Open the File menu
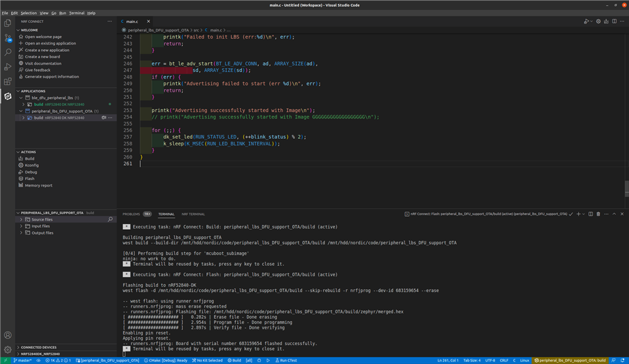The image size is (629, 364). click(x=5, y=13)
